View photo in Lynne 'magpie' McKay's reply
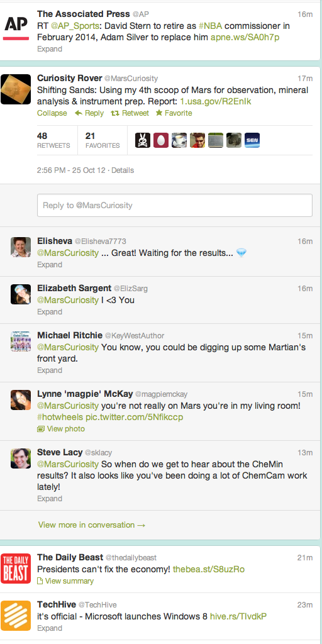The width and height of the screenshot is (322, 644). click(61, 429)
